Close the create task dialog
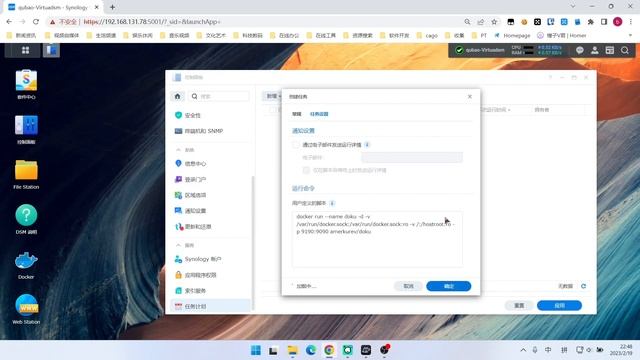The height and width of the screenshot is (360, 640). [x=470, y=97]
